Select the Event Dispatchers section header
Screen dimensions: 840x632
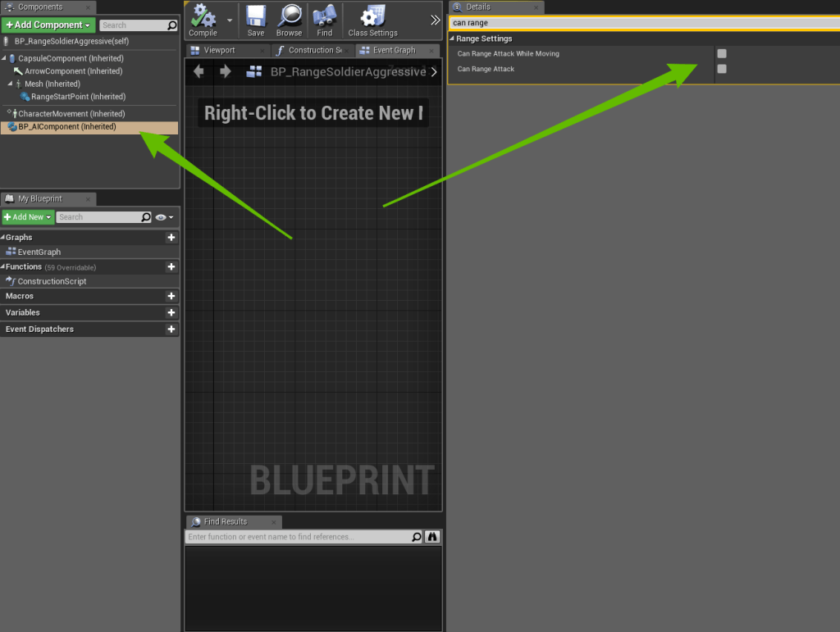point(39,329)
